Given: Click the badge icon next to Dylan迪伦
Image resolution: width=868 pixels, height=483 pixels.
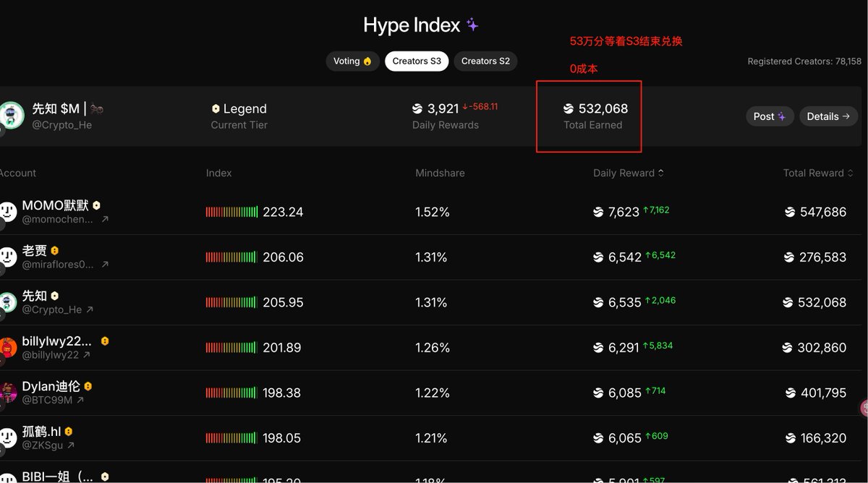Looking at the screenshot, I should pos(88,386).
